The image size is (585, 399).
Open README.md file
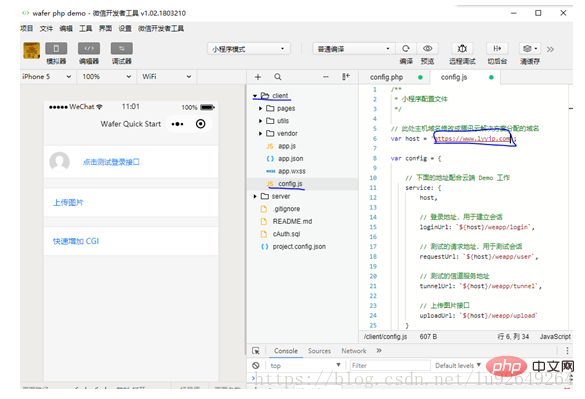click(292, 221)
